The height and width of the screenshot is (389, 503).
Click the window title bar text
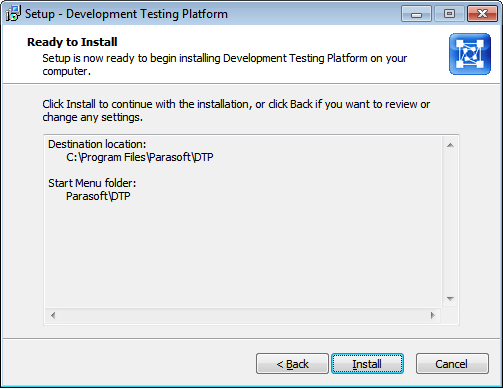[126, 14]
